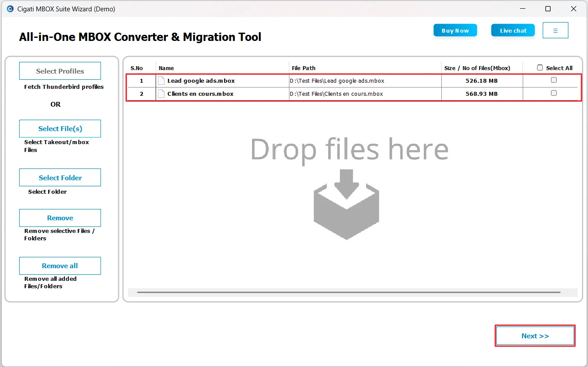Click the File Path column header
This screenshot has height=367, width=588.
tap(304, 68)
